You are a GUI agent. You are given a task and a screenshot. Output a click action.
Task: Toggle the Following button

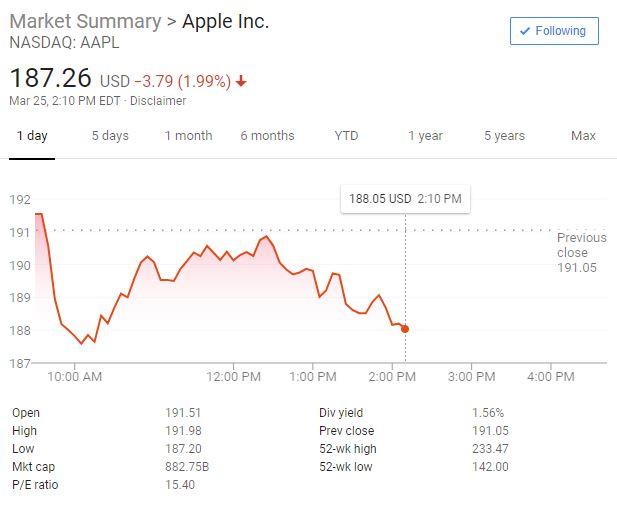click(554, 31)
